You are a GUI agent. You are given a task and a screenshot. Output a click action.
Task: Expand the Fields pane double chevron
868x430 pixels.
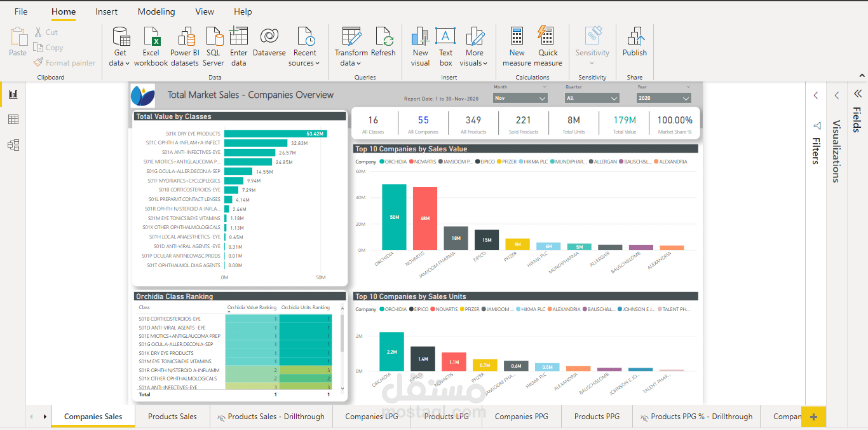point(857,94)
